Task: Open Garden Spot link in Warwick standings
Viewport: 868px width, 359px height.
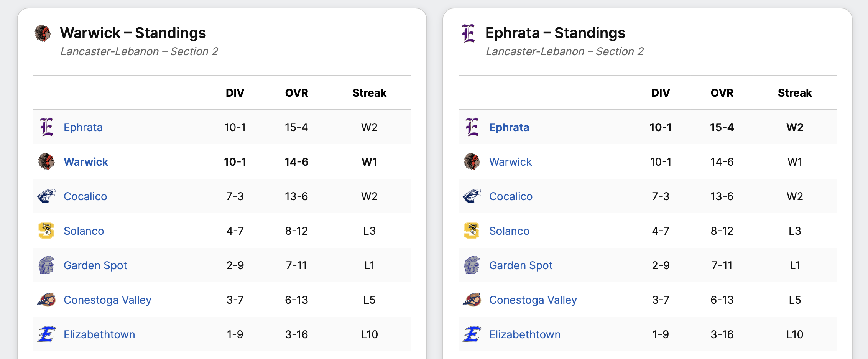Action: click(95, 265)
